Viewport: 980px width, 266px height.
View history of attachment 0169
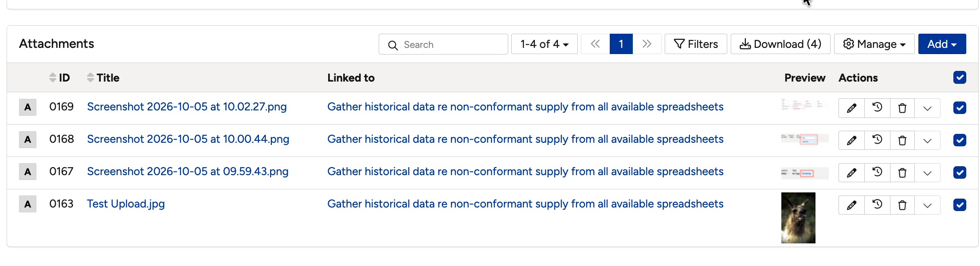pyautogui.click(x=877, y=108)
